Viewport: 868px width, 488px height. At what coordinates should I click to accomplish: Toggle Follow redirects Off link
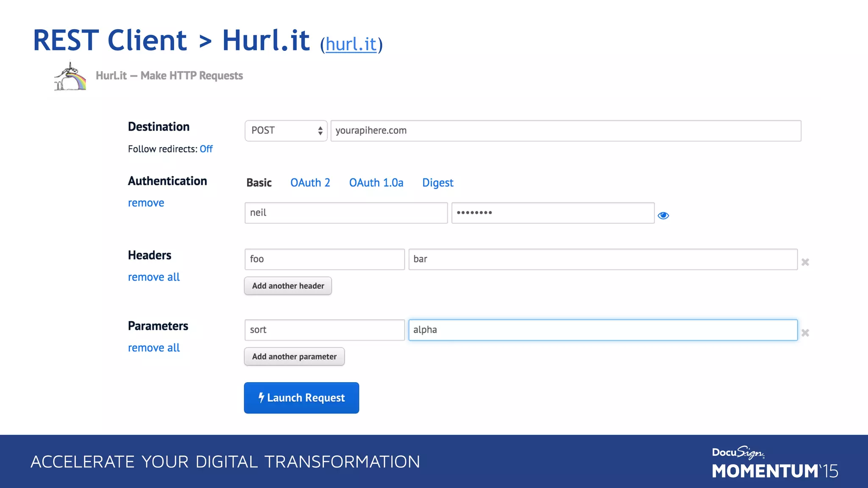tap(206, 149)
